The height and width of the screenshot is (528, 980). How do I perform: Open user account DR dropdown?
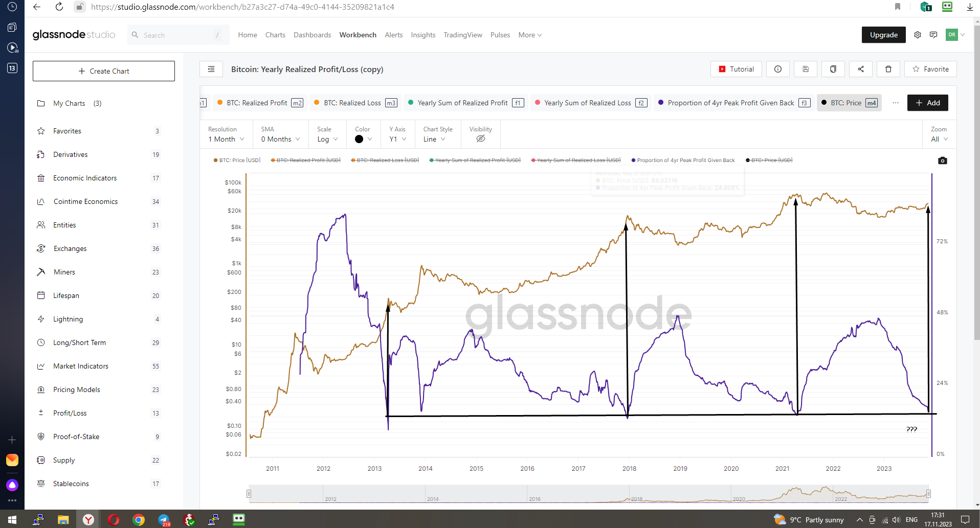[955, 35]
